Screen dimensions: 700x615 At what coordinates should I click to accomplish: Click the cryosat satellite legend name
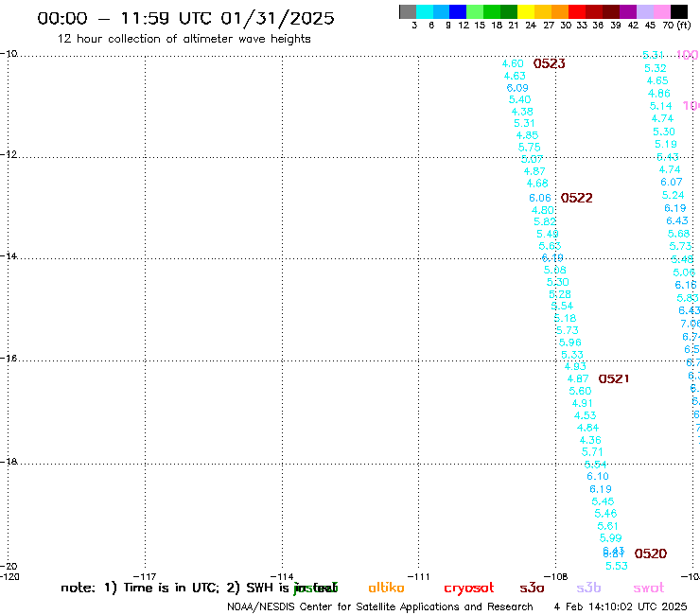(469, 589)
